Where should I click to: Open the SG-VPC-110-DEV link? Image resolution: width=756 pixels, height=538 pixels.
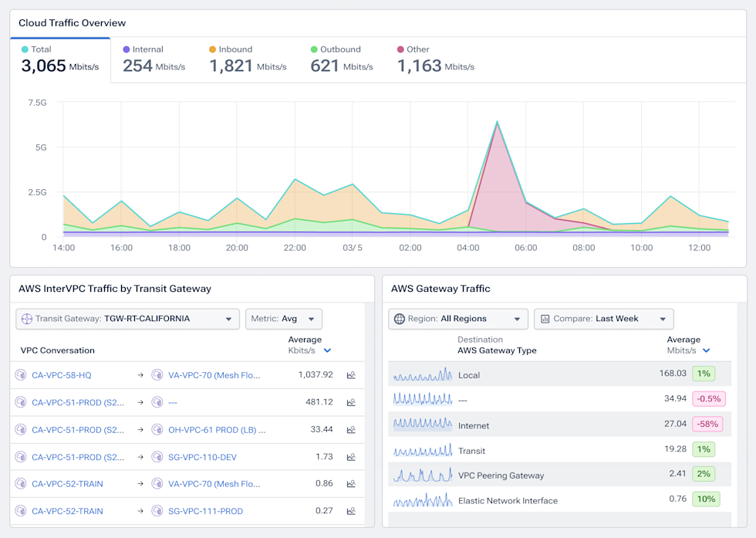tap(202, 457)
